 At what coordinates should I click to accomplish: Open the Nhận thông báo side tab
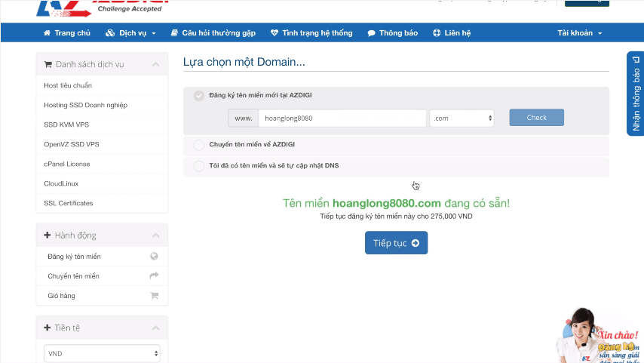(636, 94)
